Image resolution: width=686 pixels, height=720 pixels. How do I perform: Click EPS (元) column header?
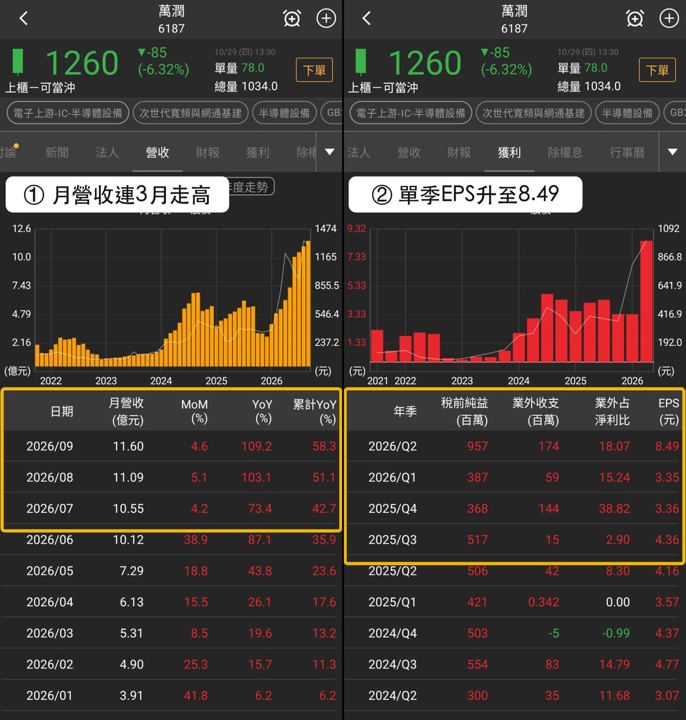pos(669,411)
